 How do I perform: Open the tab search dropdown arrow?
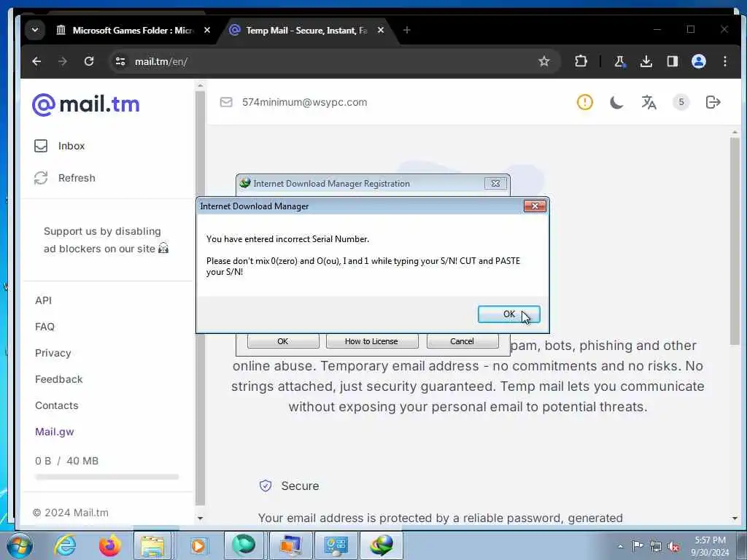[x=35, y=30]
